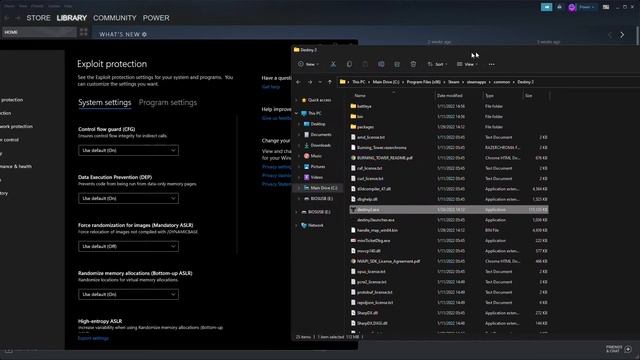Open Steam COMMUNITY tab

click(115, 18)
